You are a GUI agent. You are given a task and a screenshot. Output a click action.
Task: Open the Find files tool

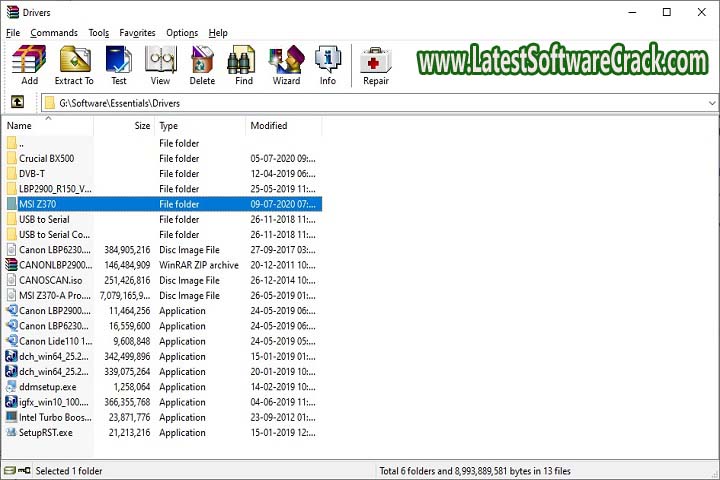tap(244, 65)
